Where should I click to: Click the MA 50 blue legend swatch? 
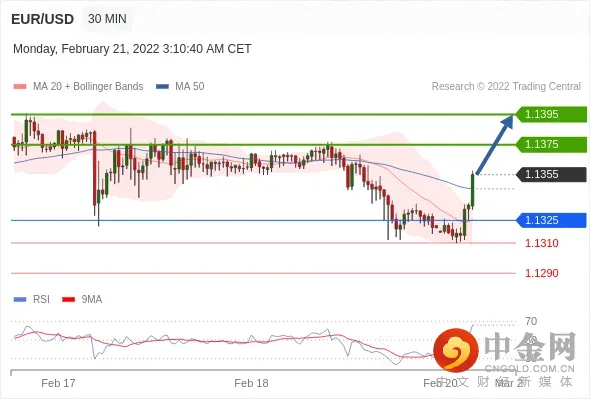162,87
